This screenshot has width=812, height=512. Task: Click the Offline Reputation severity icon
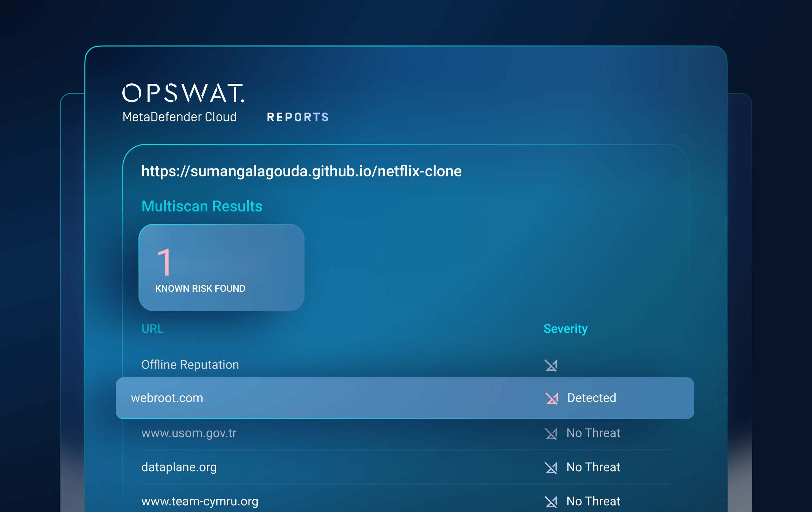tap(551, 365)
